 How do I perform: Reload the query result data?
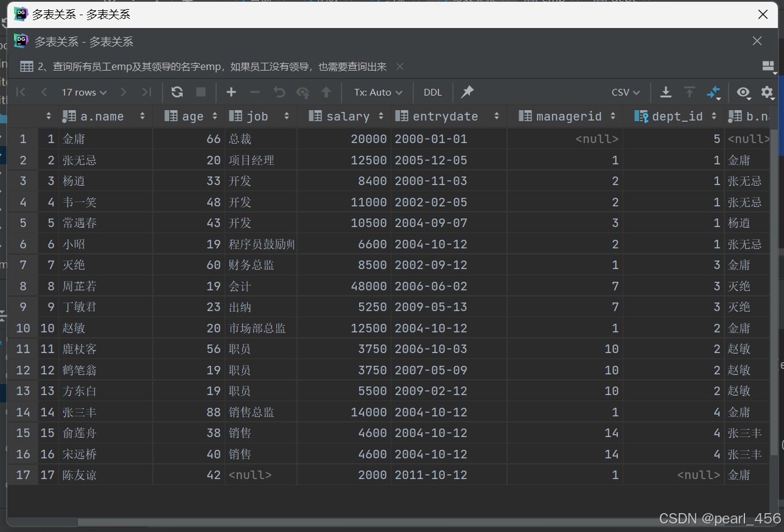177,93
